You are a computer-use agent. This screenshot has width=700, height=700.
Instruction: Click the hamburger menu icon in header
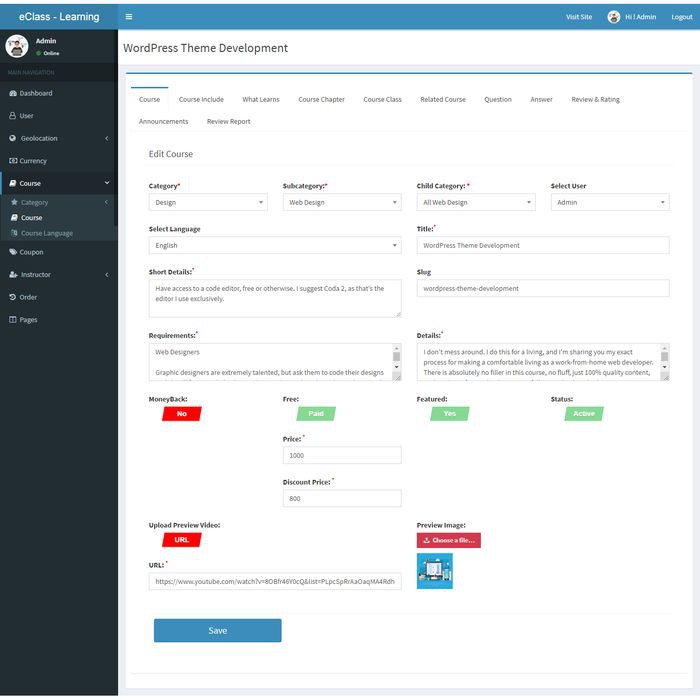(x=129, y=17)
